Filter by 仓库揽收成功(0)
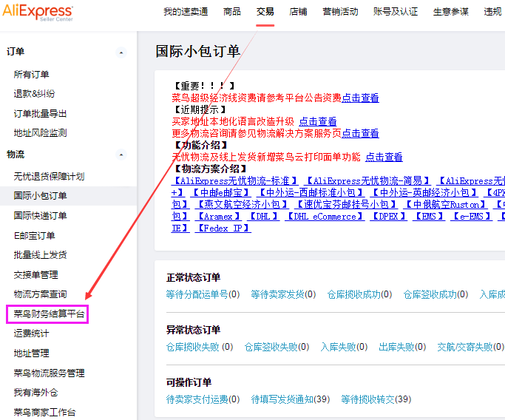 point(359,294)
